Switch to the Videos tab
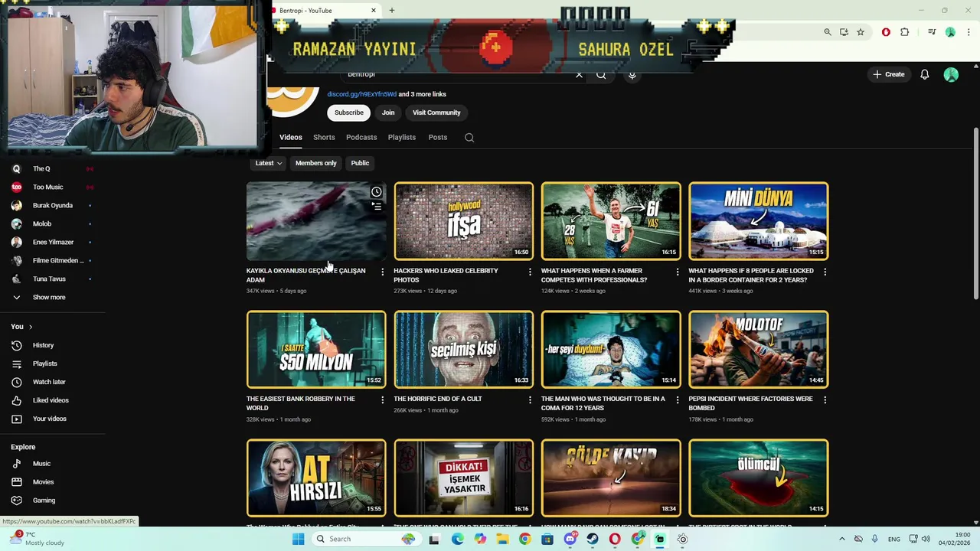 pos(290,138)
